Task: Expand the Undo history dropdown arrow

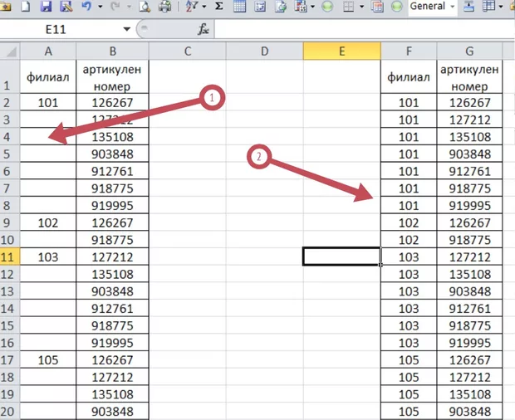Action: (x=101, y=7)
